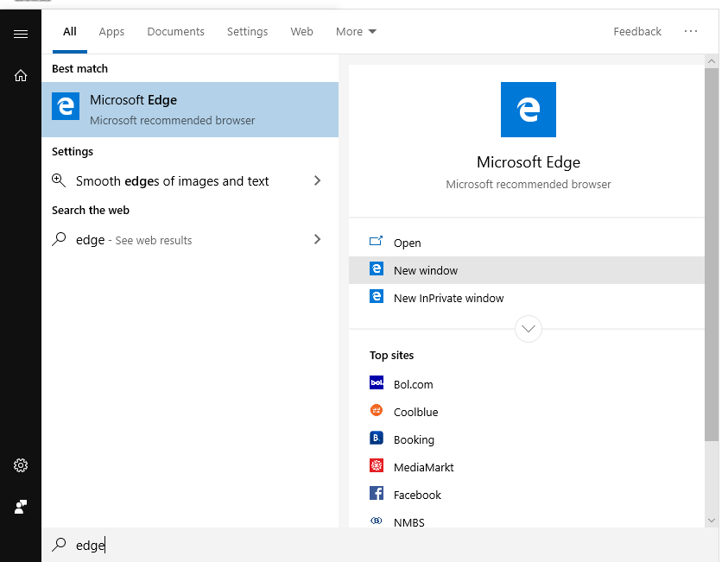Open NMBS top site
The image size is (728, 562).
[x=527, y=519]
